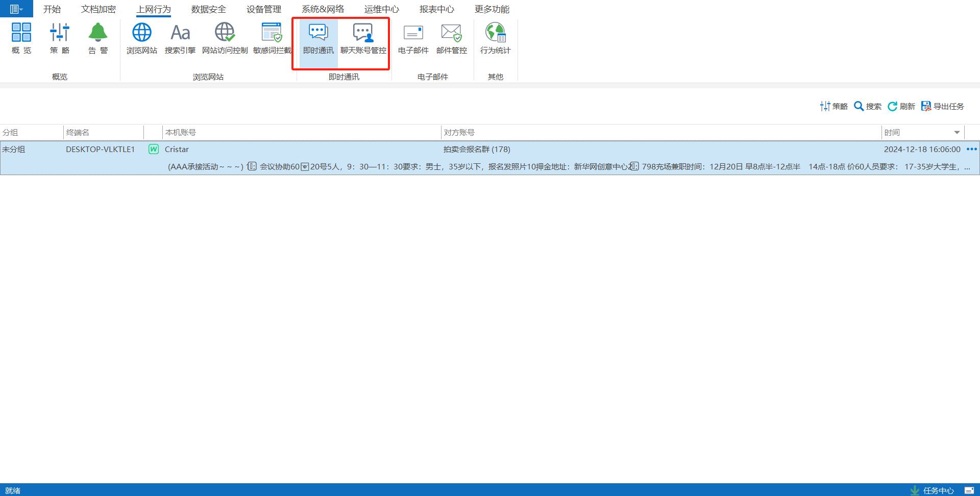Expand the 时间 column sort dropdown
This screenshot has width=980, height=496.
click(x=957, y=133)
